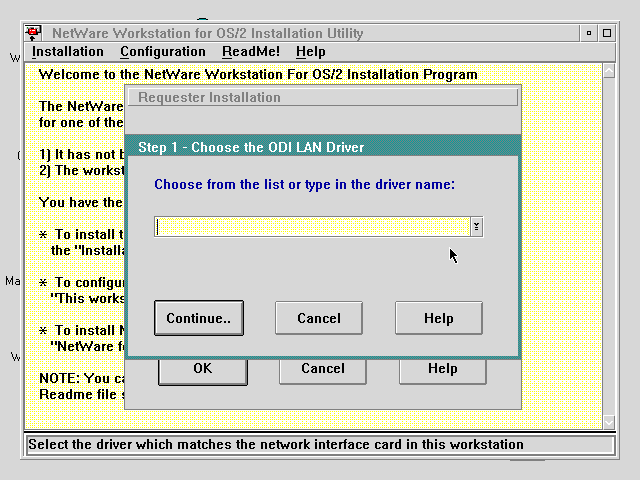Click the Continue.. button
Image resolution: width=640 pixels, height=480 pixels.
coord(199,318)
